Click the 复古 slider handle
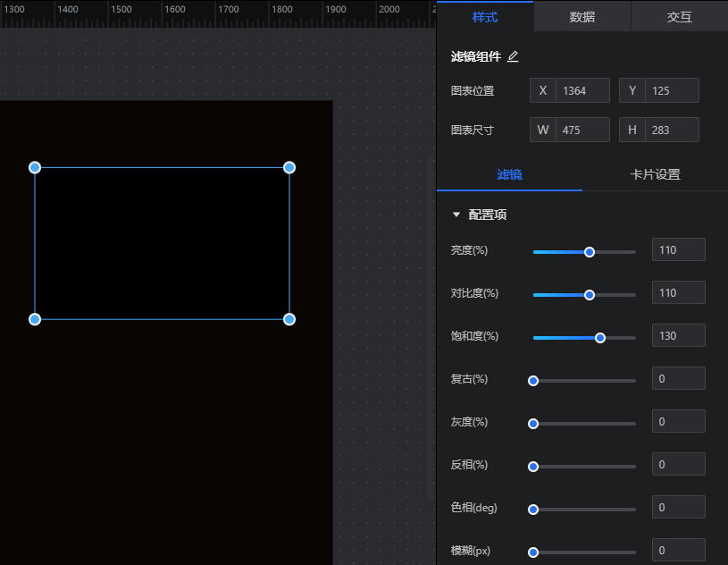 click(533, 381)
